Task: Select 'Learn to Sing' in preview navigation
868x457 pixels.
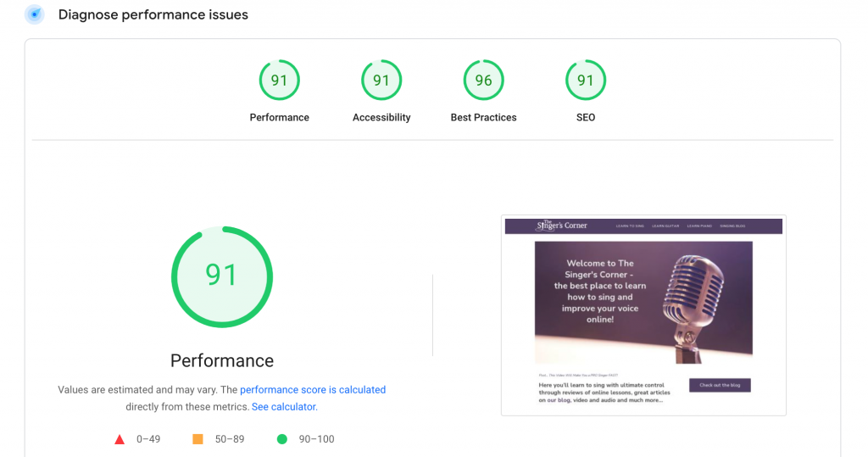Action: tap(630, 226)
